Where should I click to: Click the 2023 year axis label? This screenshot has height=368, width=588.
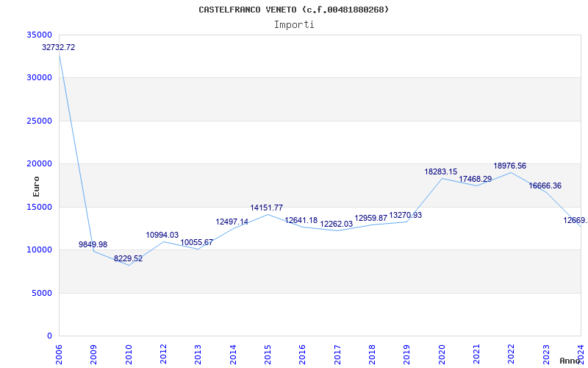(x=546, y=354)
